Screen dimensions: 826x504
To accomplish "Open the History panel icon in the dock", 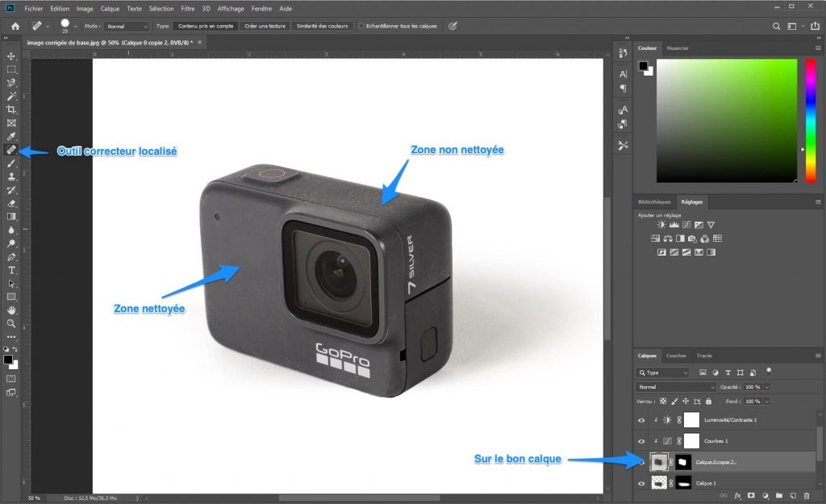I will pos(624,53).
